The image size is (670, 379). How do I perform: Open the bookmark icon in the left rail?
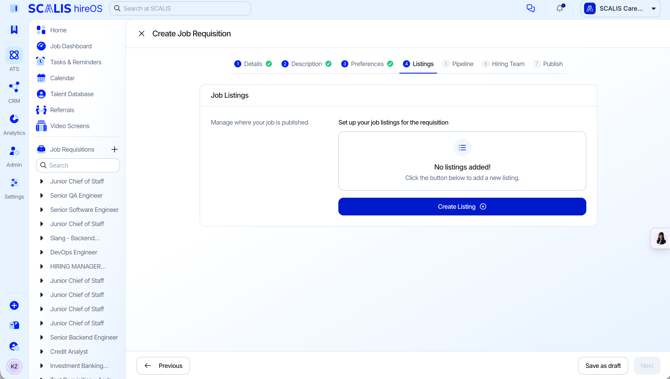pyautogui.click(x=14, y=29)
